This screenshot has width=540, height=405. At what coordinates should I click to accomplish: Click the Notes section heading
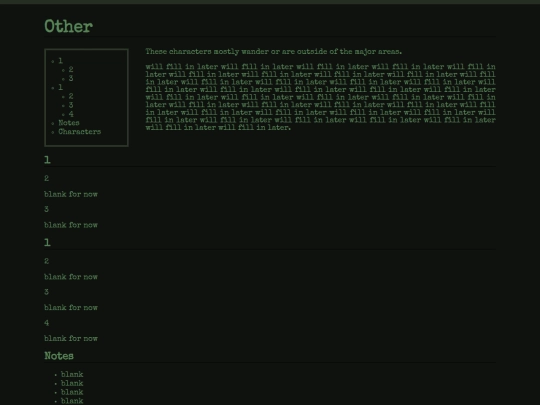pos(59,356)
